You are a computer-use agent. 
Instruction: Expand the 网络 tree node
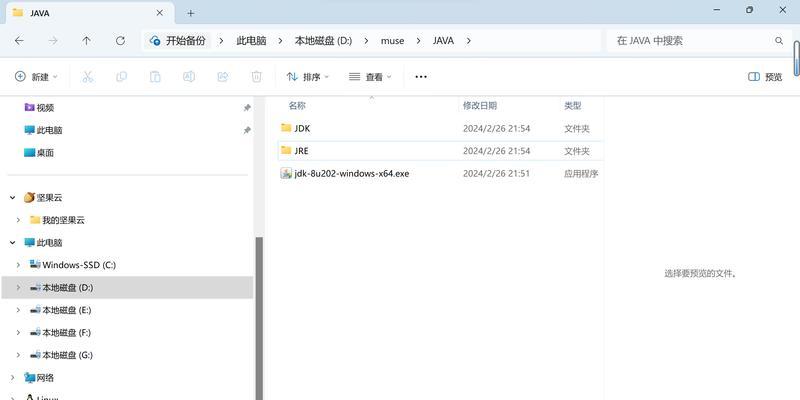[13, 378]
